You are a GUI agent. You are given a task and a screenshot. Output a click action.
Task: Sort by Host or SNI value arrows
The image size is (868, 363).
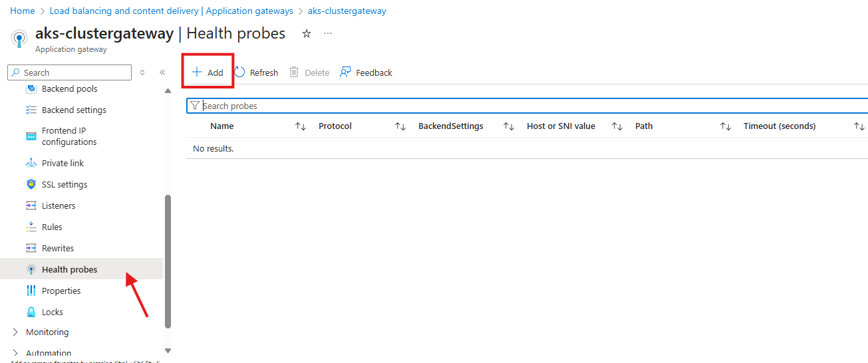[x=617, y=126]
